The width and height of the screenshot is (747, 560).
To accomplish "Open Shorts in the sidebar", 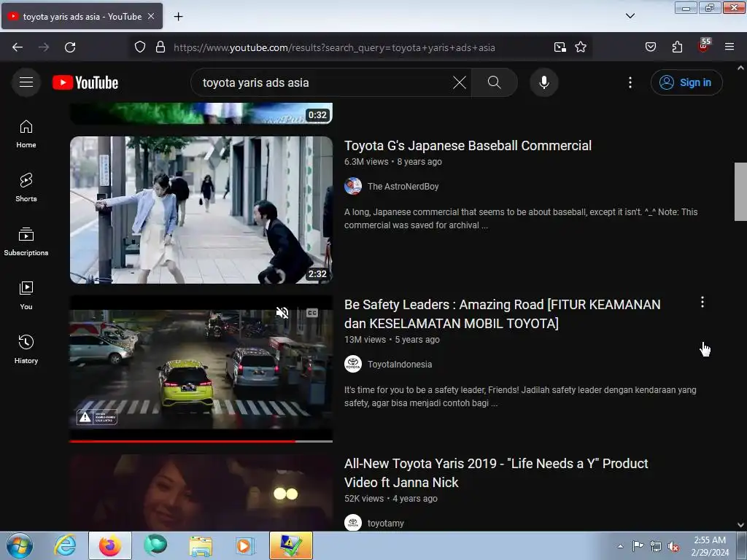I will coord(26,187).
